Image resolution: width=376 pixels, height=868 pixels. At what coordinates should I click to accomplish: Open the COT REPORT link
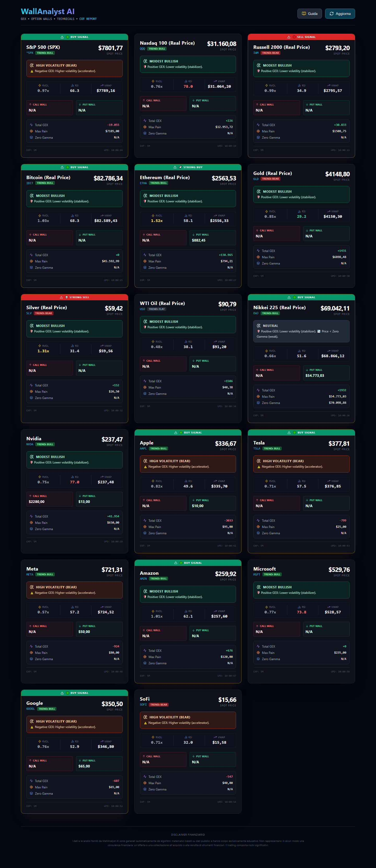[x=88, y=19]
